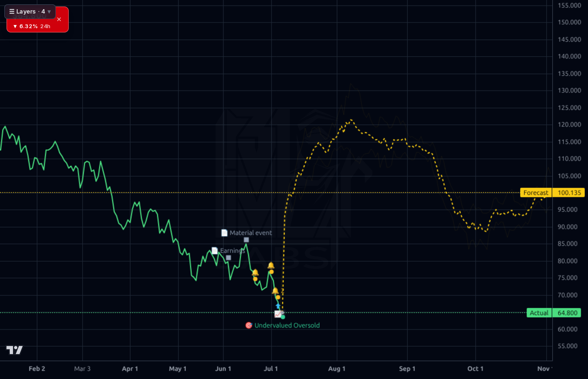This screenshot has width=588, height=379.
Task: Select the Material event label
Action: tap(251, 233)
